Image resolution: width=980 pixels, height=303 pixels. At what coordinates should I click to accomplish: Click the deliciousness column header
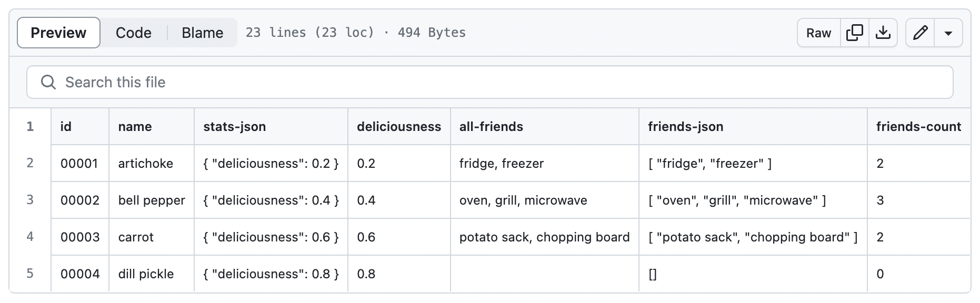399,126
